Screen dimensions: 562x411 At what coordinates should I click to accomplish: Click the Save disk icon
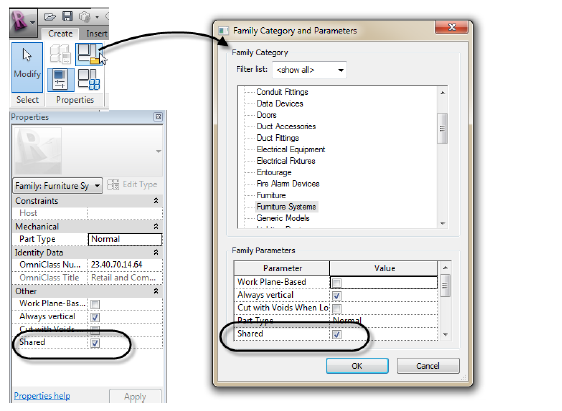click(67, 16)
